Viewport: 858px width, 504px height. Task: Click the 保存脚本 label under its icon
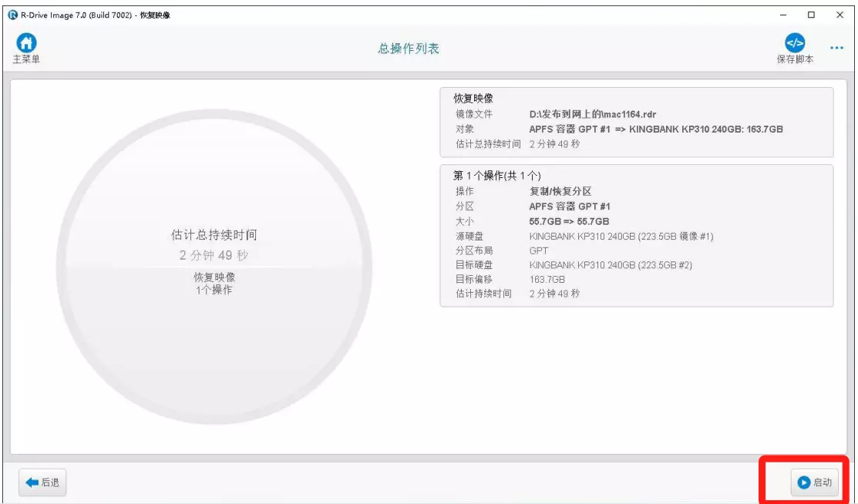click(795, 58)
